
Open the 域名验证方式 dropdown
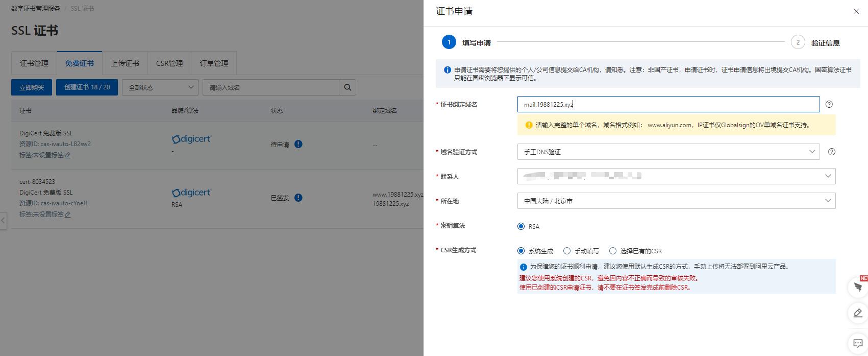click(x=668, y=152)
